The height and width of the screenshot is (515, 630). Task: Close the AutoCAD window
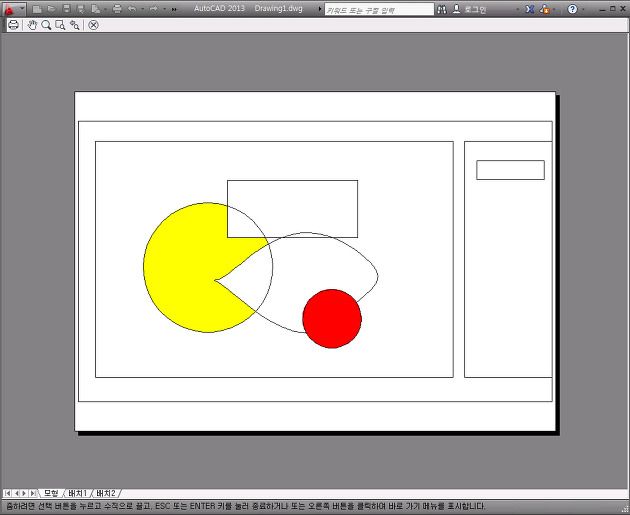pos(622,8)
